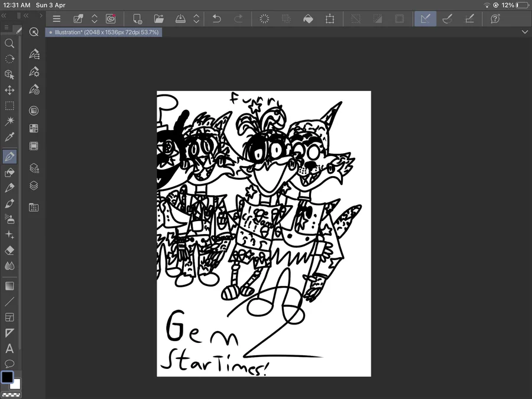Select the paint bucket tool below Pen

(9, 173)
